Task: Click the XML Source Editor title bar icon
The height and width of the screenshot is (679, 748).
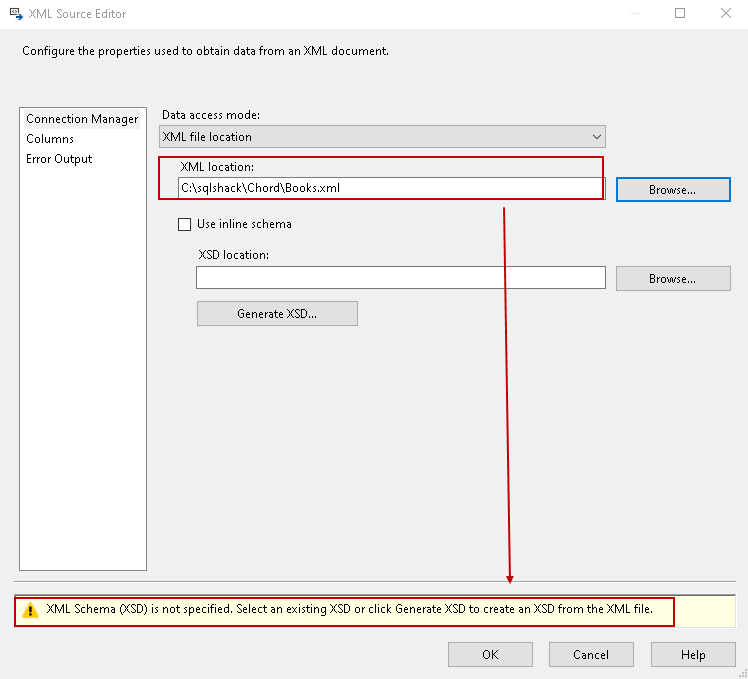Action: (x=15, y=14)
